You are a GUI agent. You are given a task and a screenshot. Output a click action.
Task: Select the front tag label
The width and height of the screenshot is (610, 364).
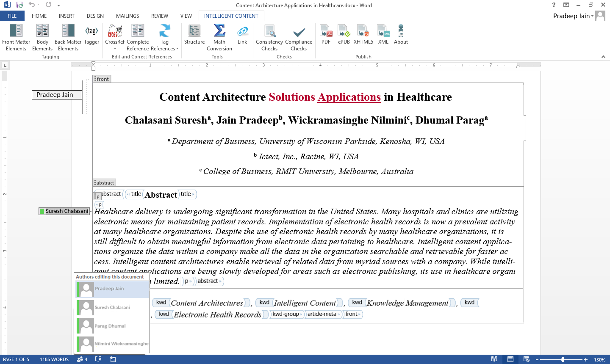pyautogui.click(x=102, y=79)
